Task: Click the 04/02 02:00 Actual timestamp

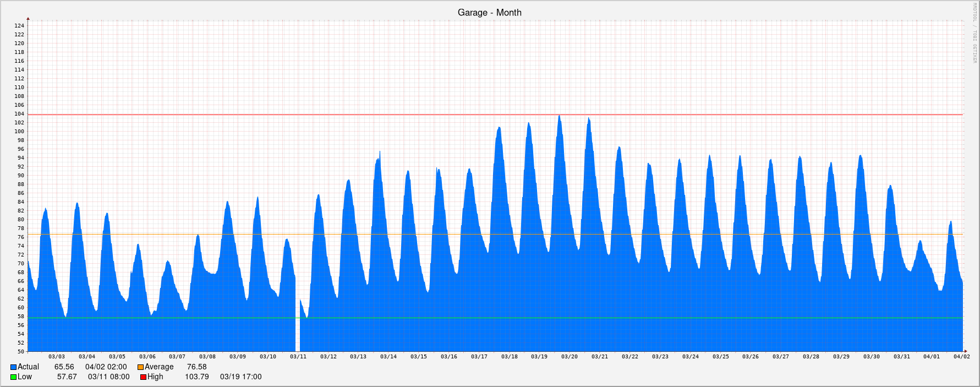Action: [106, 367]
